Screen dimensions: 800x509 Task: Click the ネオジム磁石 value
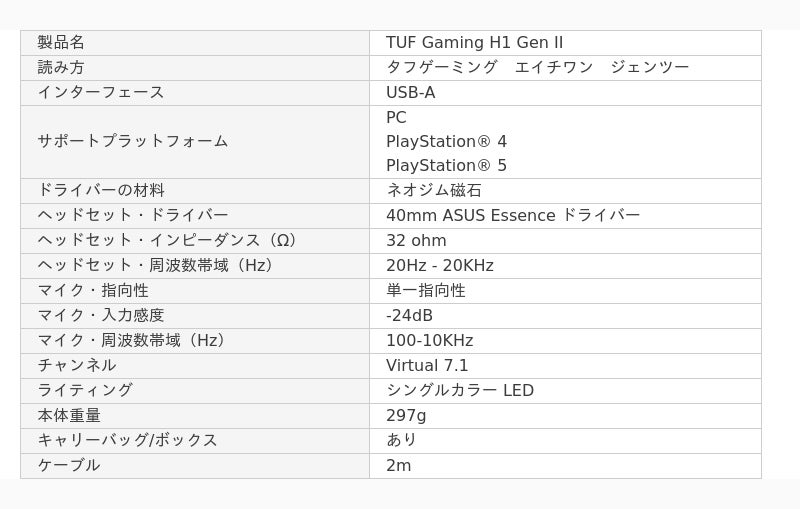pos(434,191)
